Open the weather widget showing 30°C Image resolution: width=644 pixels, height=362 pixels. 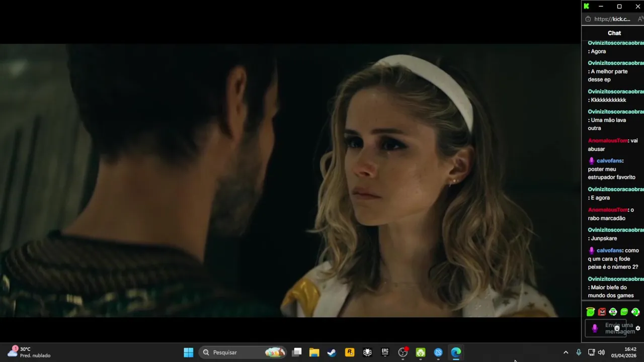[29, 352]
